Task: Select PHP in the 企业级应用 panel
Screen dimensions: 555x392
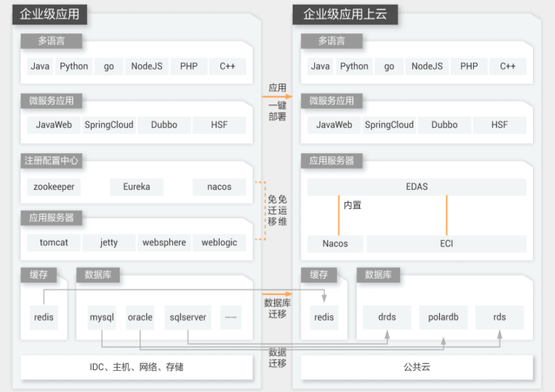Action: [x=188, y=66]
